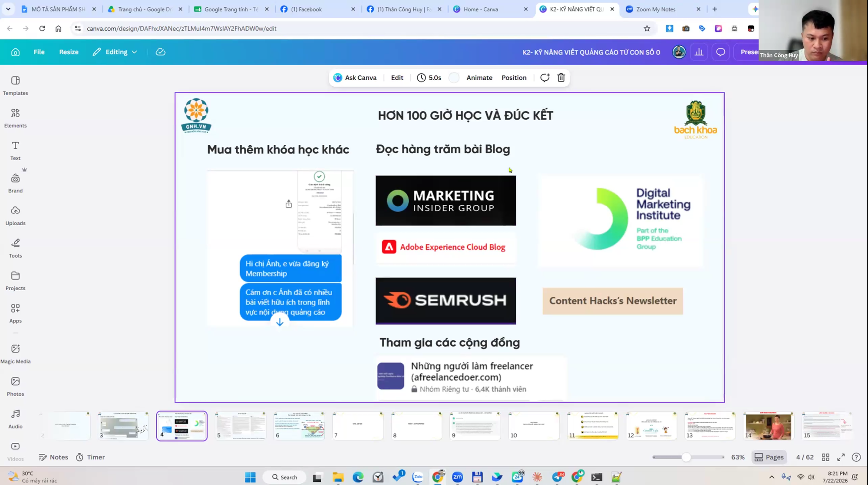This screenshot has height=485, width=868.
Task: Click the cloud save status icon
Action: (x=161, y=52)
